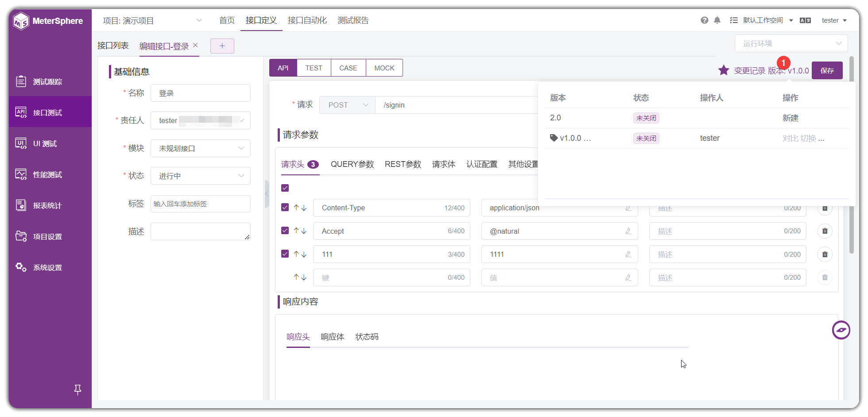Go to 接口自动化 in top menu
Viewport: 868px width, 417px height.
307,20
